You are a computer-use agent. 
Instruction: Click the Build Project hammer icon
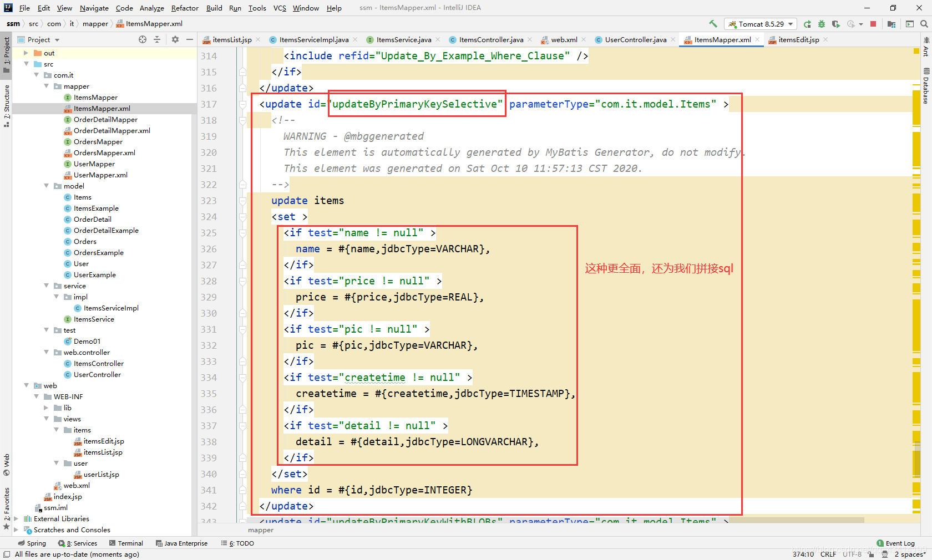(713, 24)
